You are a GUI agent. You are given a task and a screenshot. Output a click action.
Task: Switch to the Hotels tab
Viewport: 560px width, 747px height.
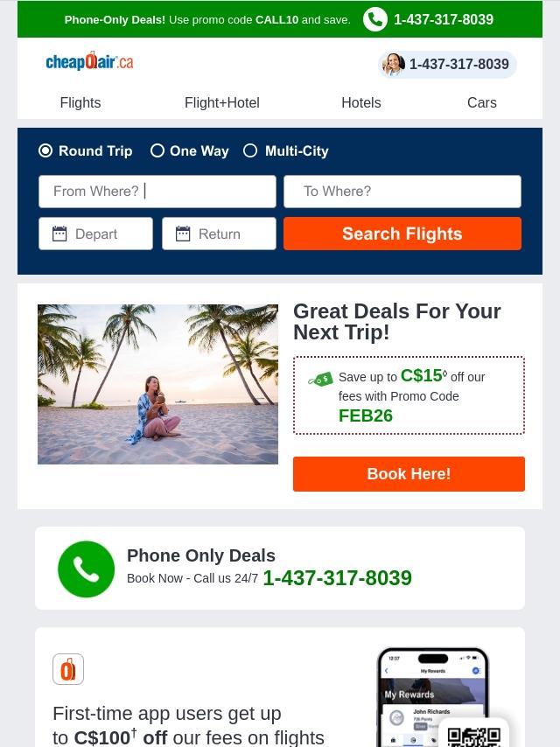(361, 102)
